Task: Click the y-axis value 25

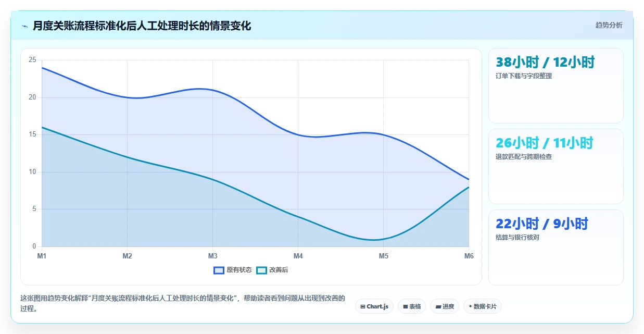Action: pyautogui.click(x=32, y=60)
